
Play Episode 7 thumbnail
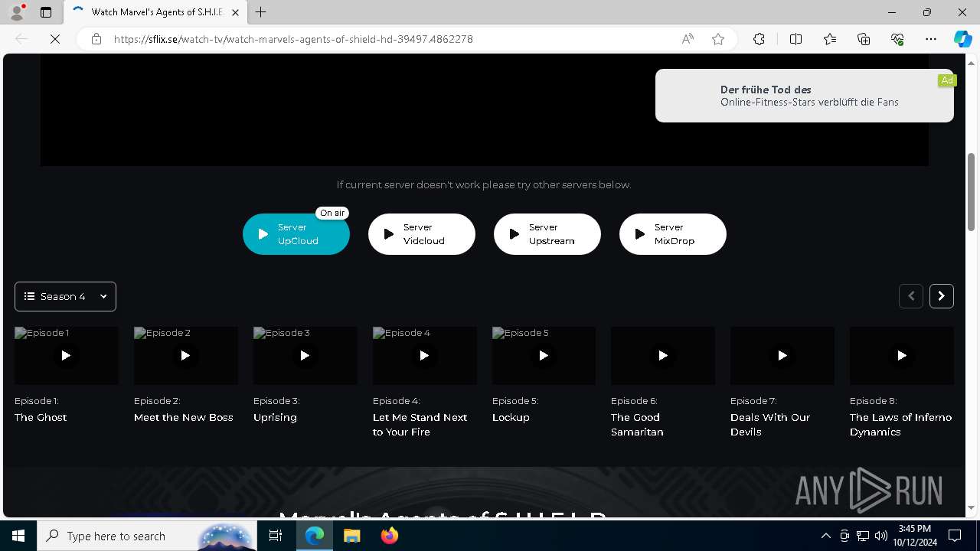(x=782, y=356)
